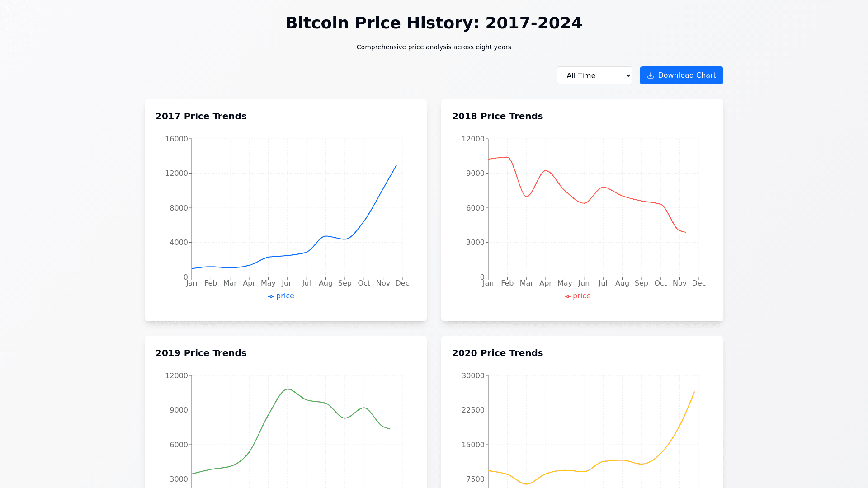This screenshot has width=868, height=488.
Task: Click the Comprehensive price analysis subtitle
Action: point(434,47)
